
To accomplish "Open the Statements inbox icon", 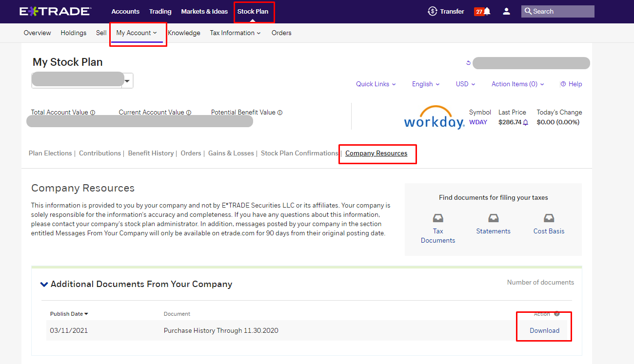I will click(494, 218).
